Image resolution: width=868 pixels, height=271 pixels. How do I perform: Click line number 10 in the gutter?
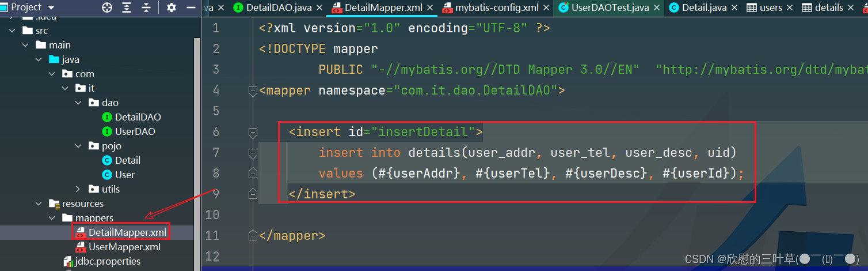[x=212, y=214]
